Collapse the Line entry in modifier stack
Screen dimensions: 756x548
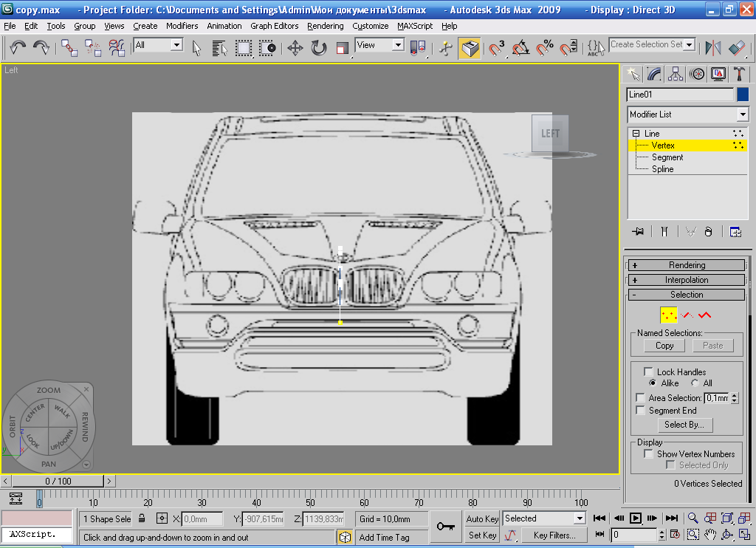tap(636, 133)
